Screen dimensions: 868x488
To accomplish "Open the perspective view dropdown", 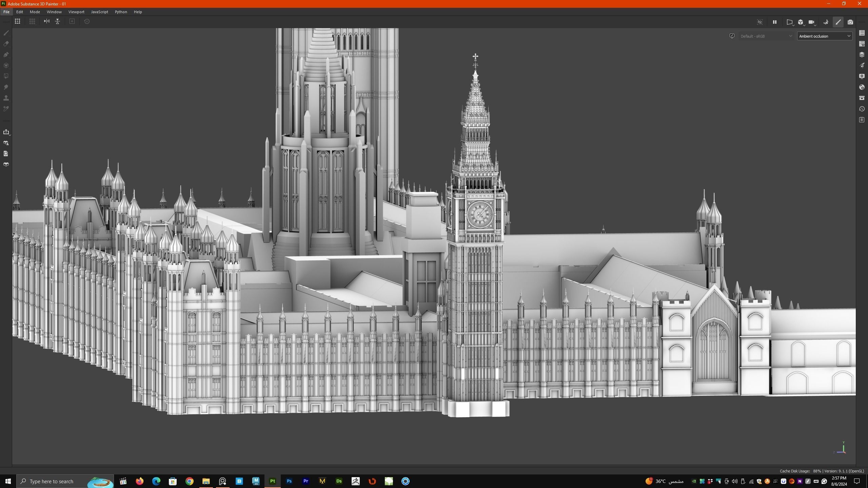I will (790, 22).
